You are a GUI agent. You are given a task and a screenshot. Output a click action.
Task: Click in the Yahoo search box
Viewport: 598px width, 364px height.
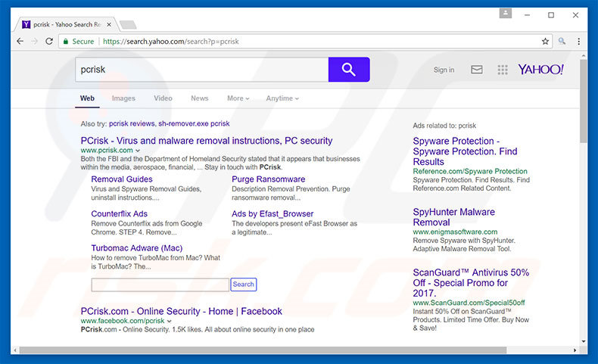[x=202, y=70]
